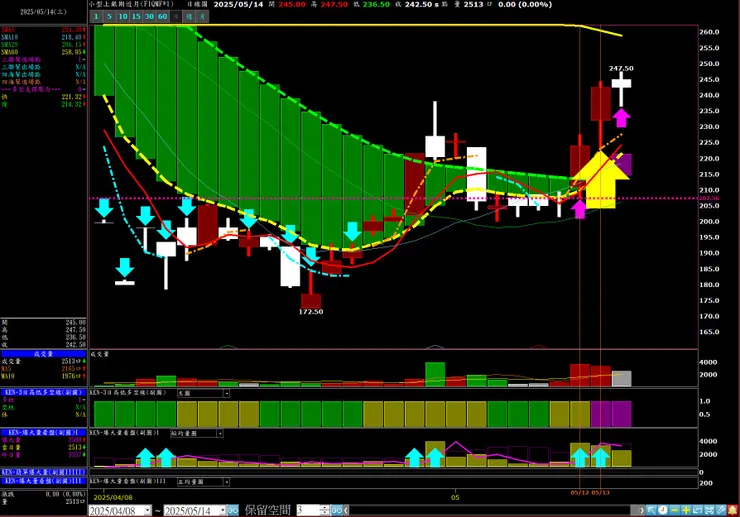This screenshot has width=740, height=517.
Task: Open the dropdown in KEN-爆大量看盤(副圖)III panel
Action: coord(227,482)
